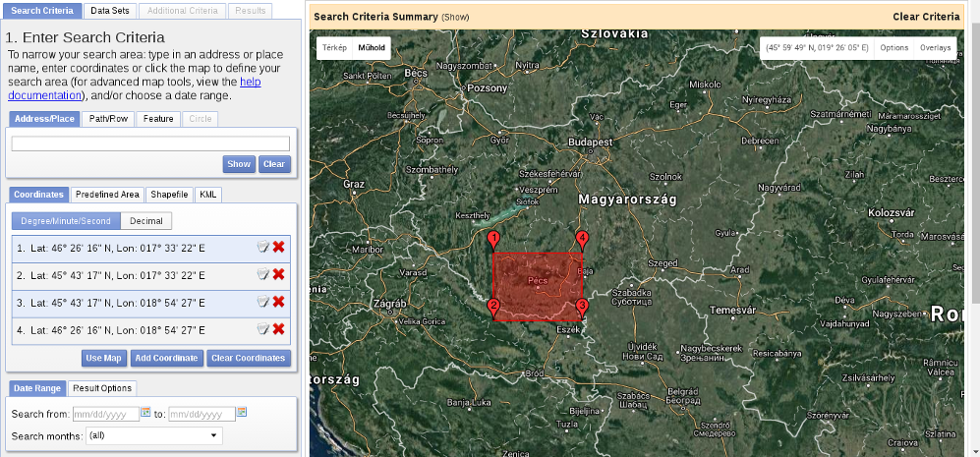Switch to KML tab
This screenshot has width=980, height=457.
(x=208, y=195)
